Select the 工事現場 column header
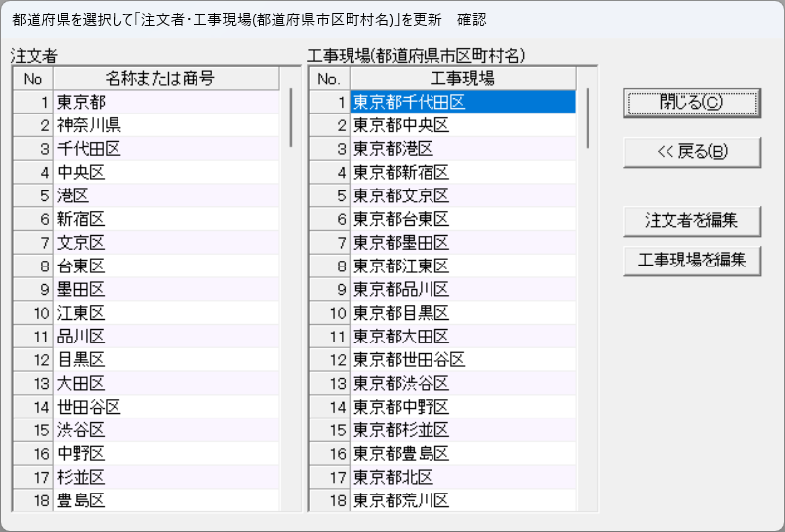Image resolution: width=785 pixels, height=532 pixels. (462, 79)
